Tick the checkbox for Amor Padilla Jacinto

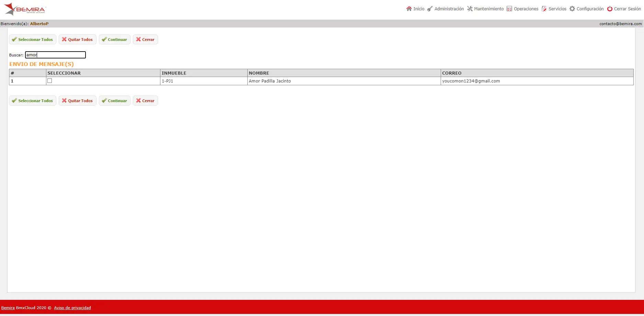[x=50, y=81]
